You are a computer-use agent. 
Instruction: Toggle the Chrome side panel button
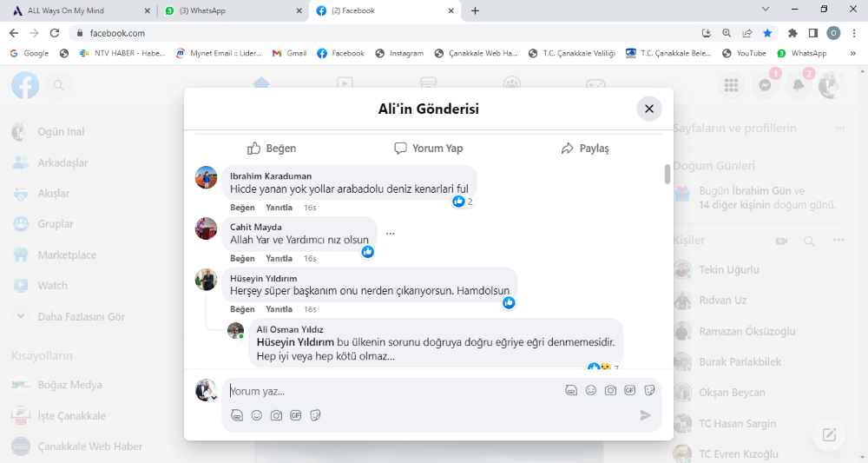coord(813,33)
